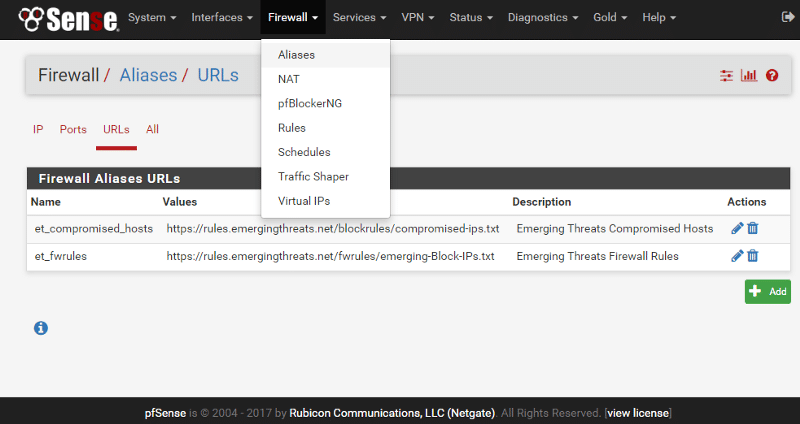Open the Services dropdown menu
This screenshot has width=800, height=424.
click(x=359, y=17)
